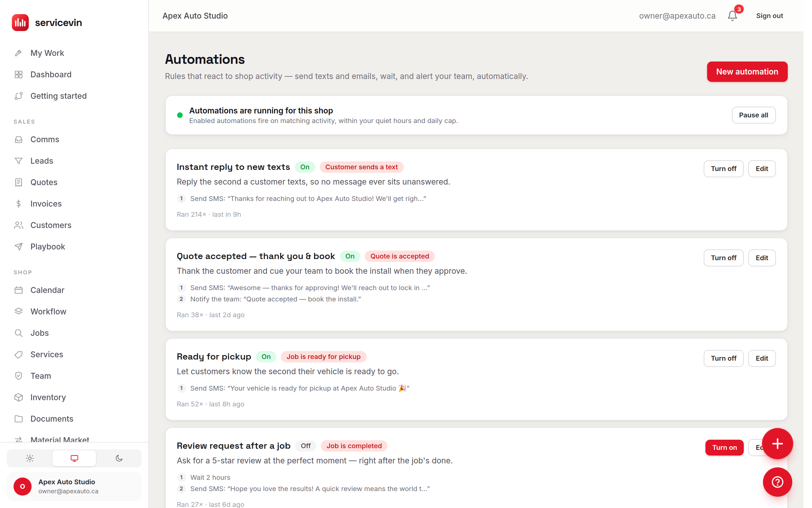This screenshot has width=812, height=508.
Task: Click "Ran 214× · last in 9h" text
Action: click(209, 215)
